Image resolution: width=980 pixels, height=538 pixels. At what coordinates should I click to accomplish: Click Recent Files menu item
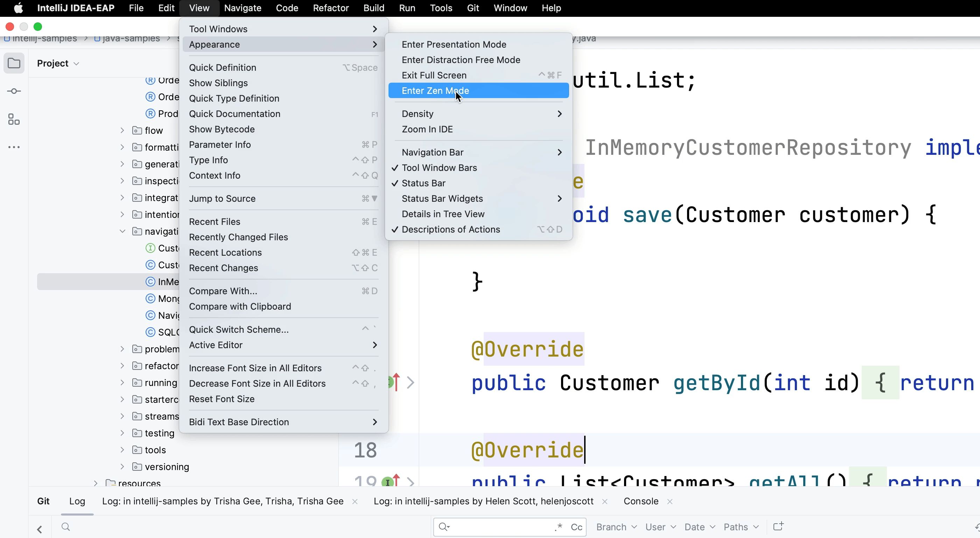coord(283,222)
